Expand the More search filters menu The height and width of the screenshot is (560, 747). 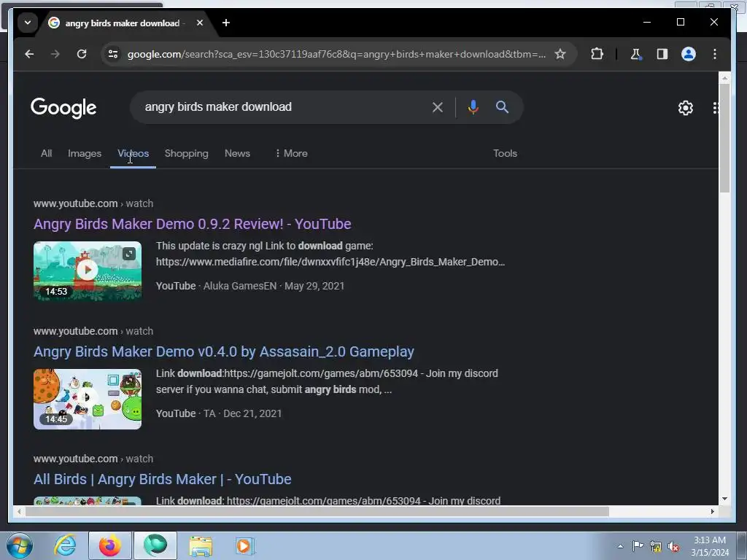291,153
